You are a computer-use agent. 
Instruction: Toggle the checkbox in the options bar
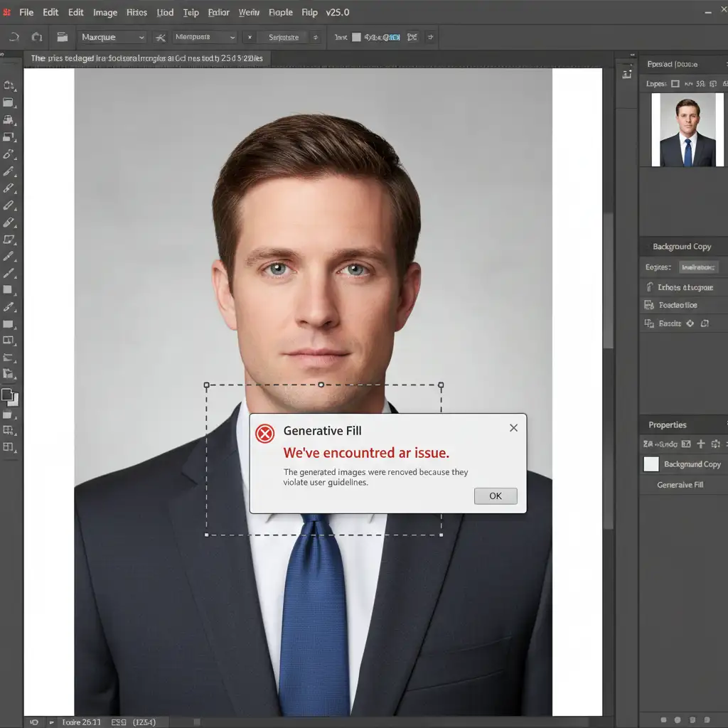357,37
